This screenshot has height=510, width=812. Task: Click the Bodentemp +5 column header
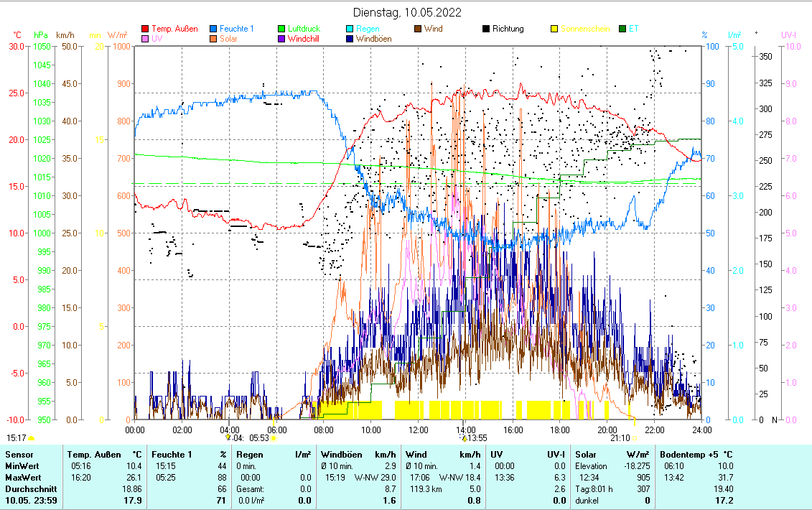(696, 455)
